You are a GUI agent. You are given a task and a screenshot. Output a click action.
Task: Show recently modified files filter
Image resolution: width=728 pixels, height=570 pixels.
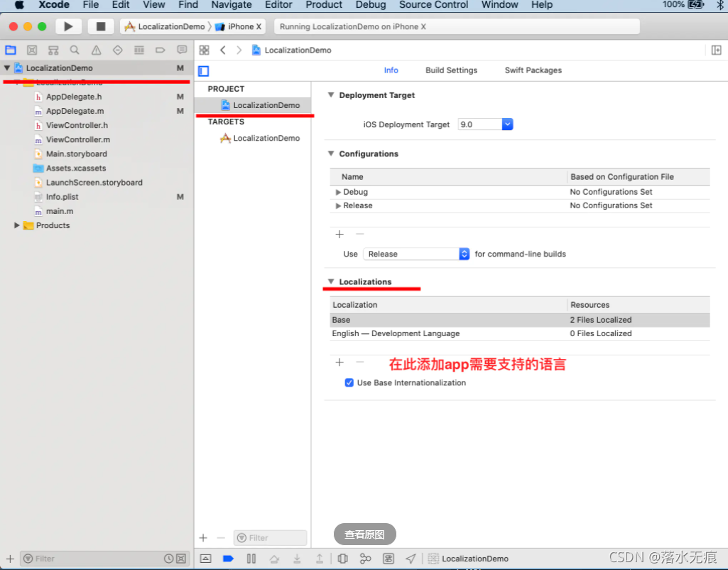point(168,559)
